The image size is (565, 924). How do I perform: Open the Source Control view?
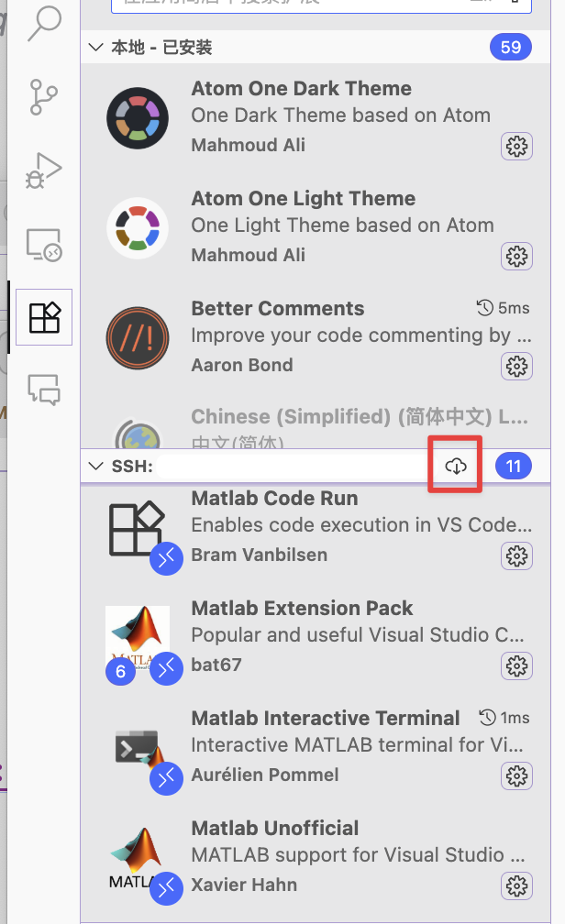pos(43,95)
